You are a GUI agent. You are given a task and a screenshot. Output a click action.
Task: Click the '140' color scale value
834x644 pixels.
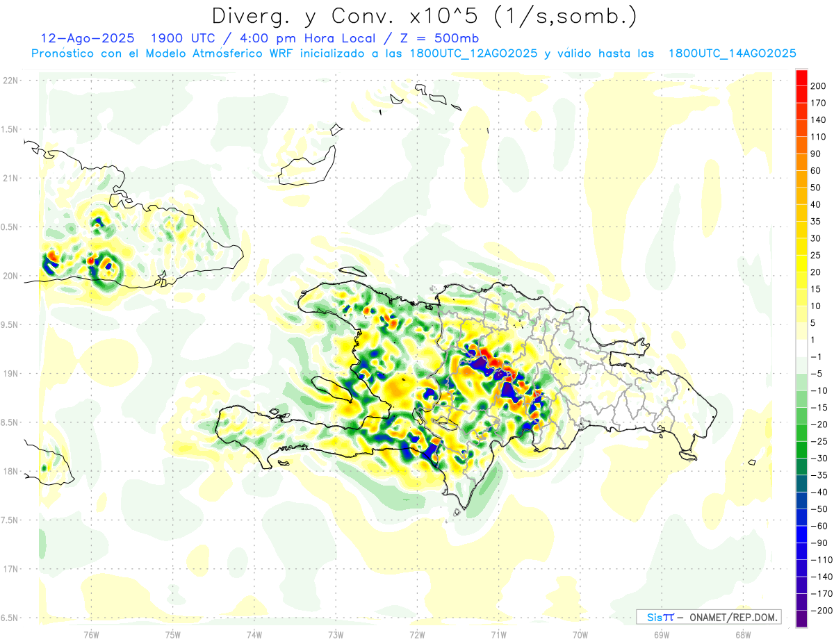tap(818, 119)
